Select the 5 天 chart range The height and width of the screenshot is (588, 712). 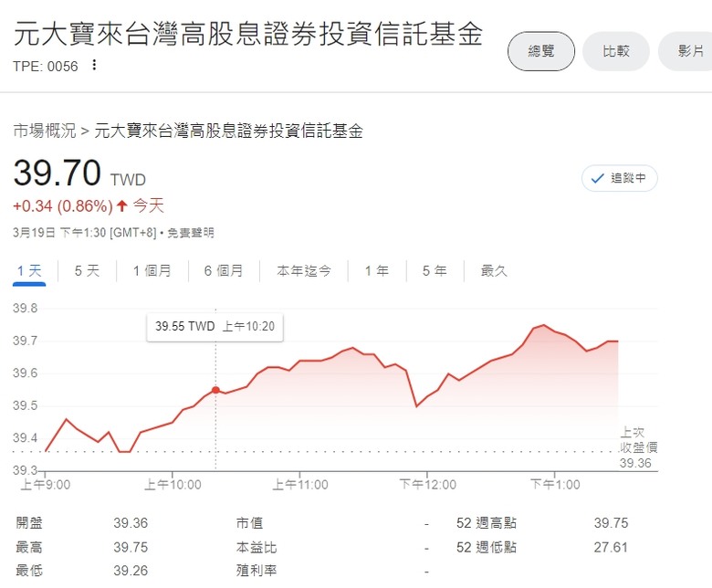point(87,271)
